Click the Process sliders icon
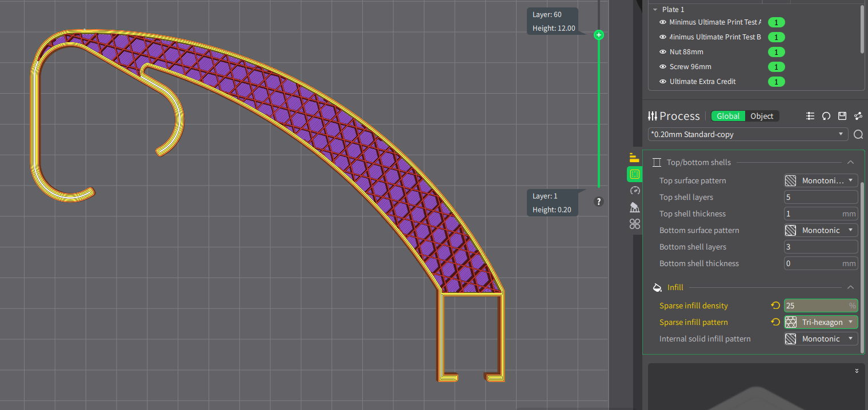868x410 pixels. 653,116
